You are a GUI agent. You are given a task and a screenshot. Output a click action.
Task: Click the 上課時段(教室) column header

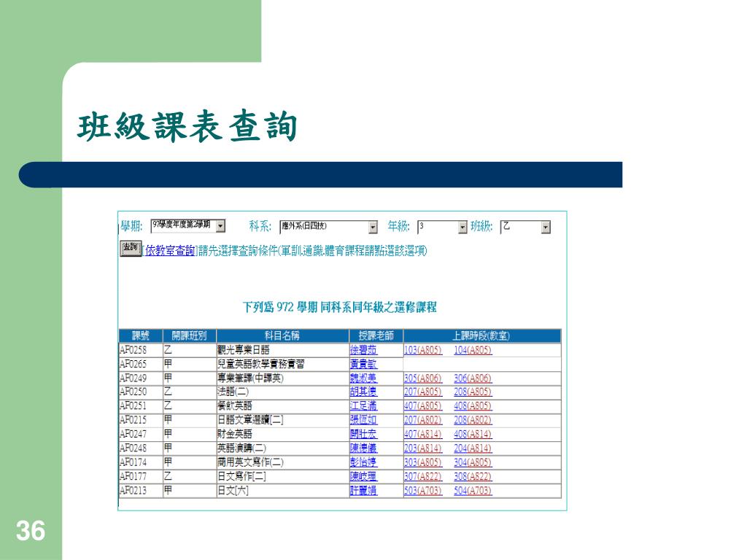click(481, 335)
